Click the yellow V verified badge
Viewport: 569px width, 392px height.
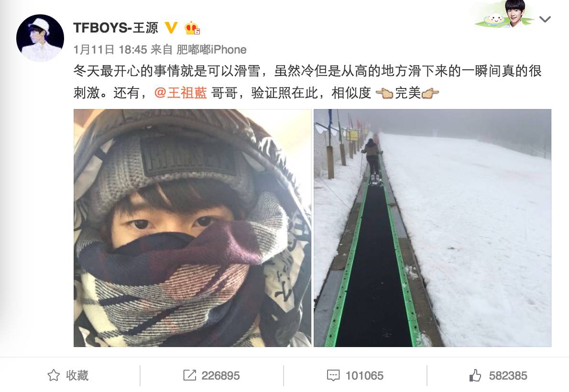171,28
